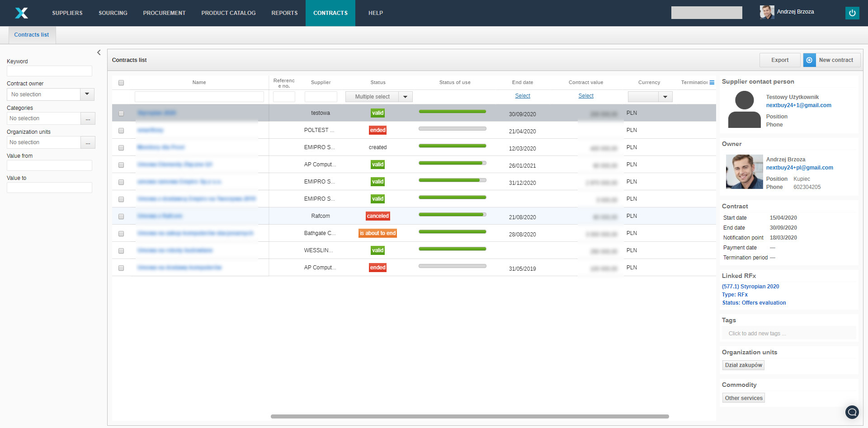Image resolution: width=868 pixels, height=428 pixels.
Task: Click the POLTEST row usage progress bar
Action: click(x=453, y=128)
